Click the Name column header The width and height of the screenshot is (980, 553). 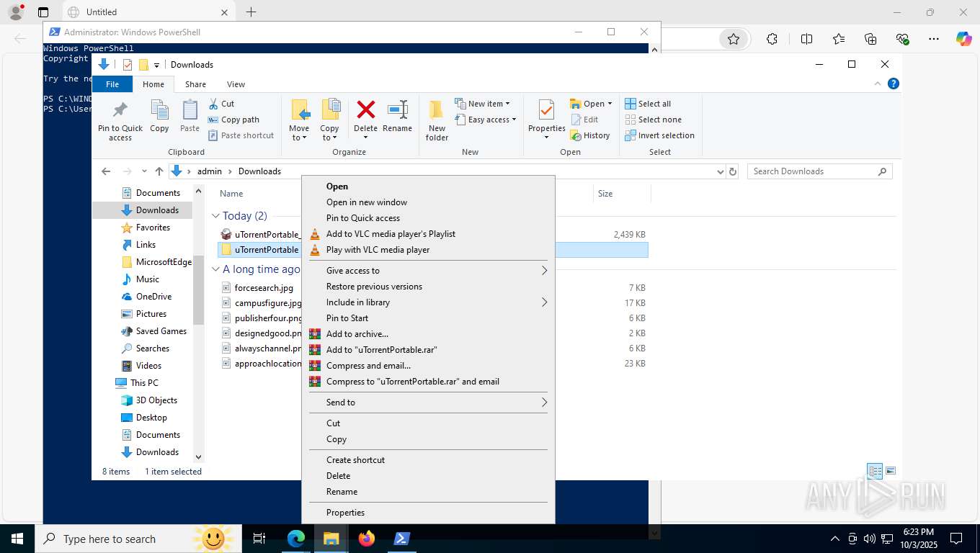click(231, 194)
